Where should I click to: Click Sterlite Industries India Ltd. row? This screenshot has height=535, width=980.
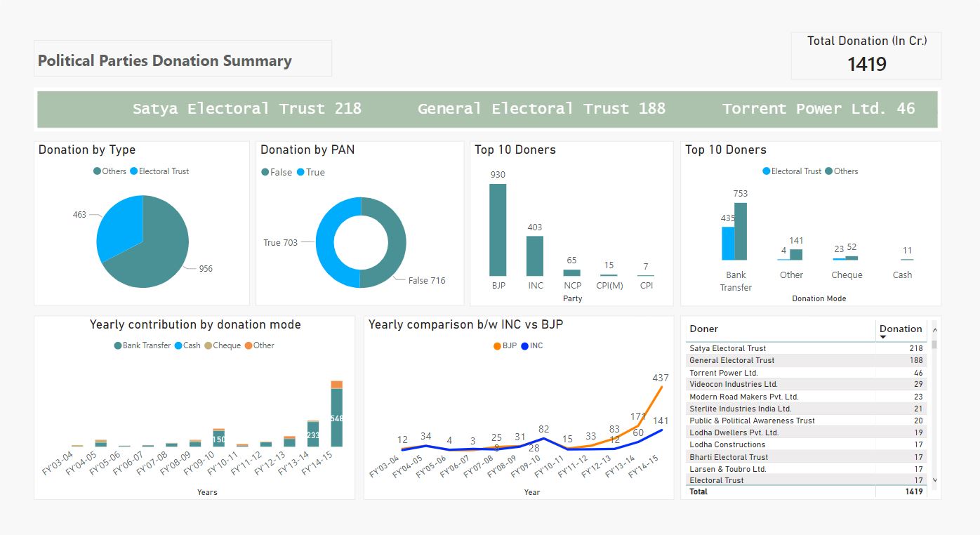[x=806, y=409]
